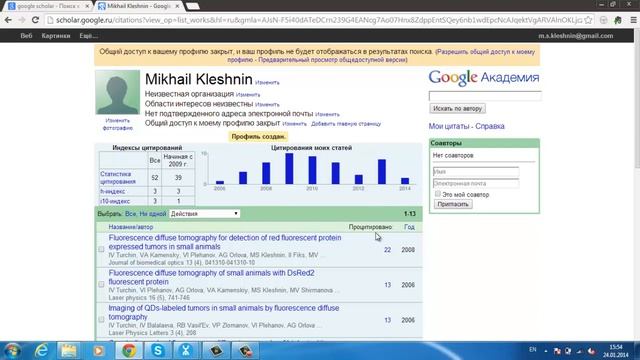Click the 13 citations for DsRed2 article
This screenshot has width=640, height=360.
[387, 285]
